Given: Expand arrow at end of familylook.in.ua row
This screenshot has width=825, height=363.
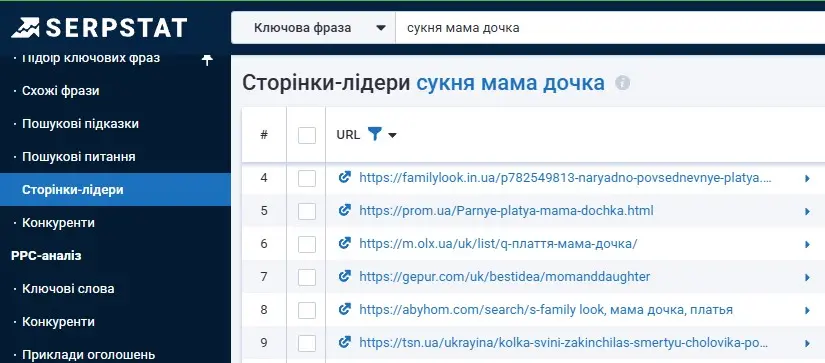Looking at the screenshot, I should click(807, 179).
